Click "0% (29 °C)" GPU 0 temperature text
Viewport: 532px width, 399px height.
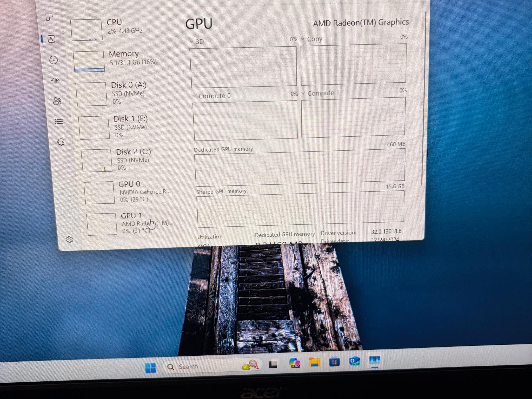134,199
